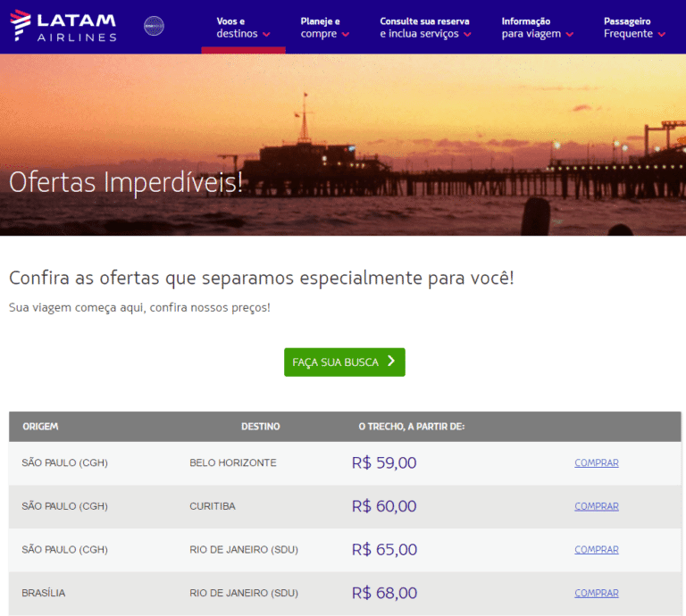Click the O trecho, a partir de header

(411, 427)
